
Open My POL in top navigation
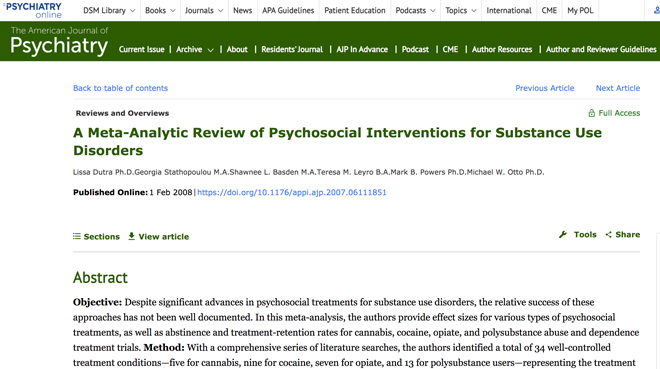[x=580, y=11]
